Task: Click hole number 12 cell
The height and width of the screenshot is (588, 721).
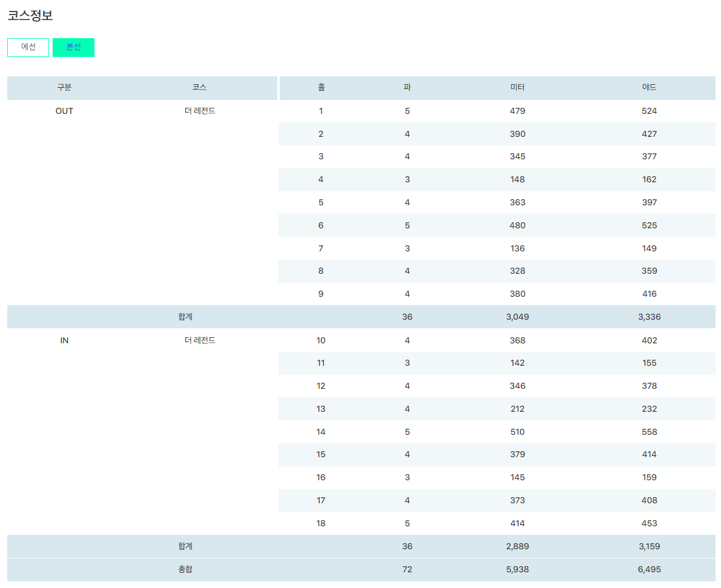Action: (321, 386)
